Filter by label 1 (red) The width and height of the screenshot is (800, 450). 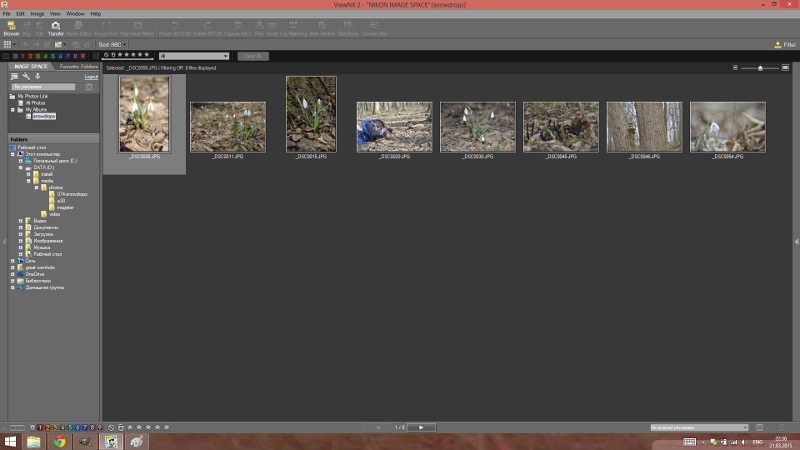point(23,56)
